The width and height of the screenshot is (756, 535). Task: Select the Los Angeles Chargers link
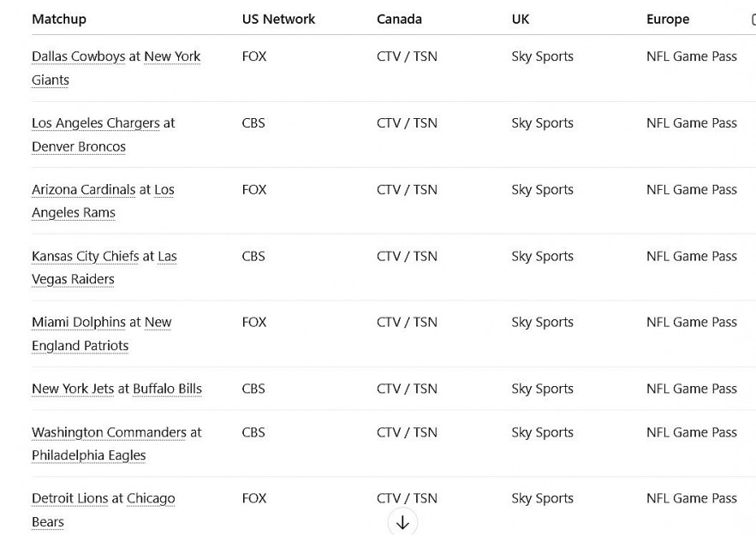(97, 122)
